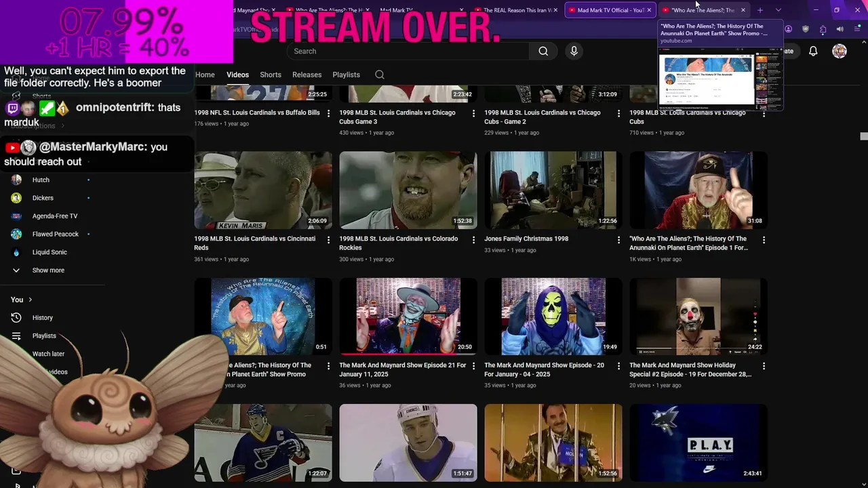Open the account avatar menu

pos(840,51)
